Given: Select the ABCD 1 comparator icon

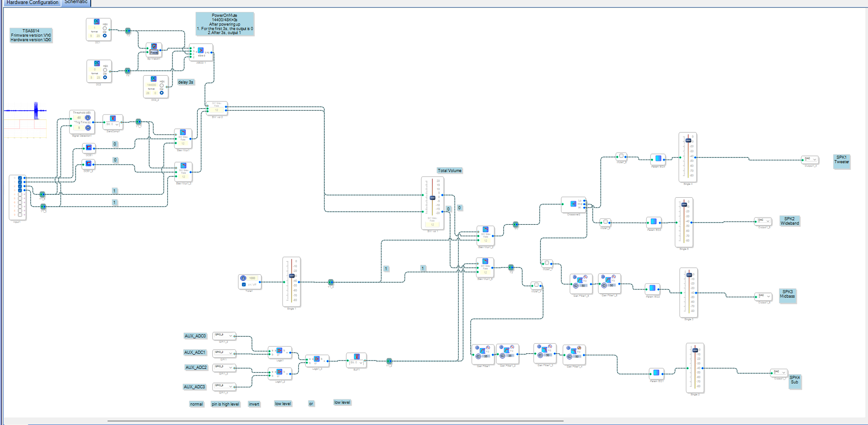Looking at the screenshot, I should coord(200,50).
